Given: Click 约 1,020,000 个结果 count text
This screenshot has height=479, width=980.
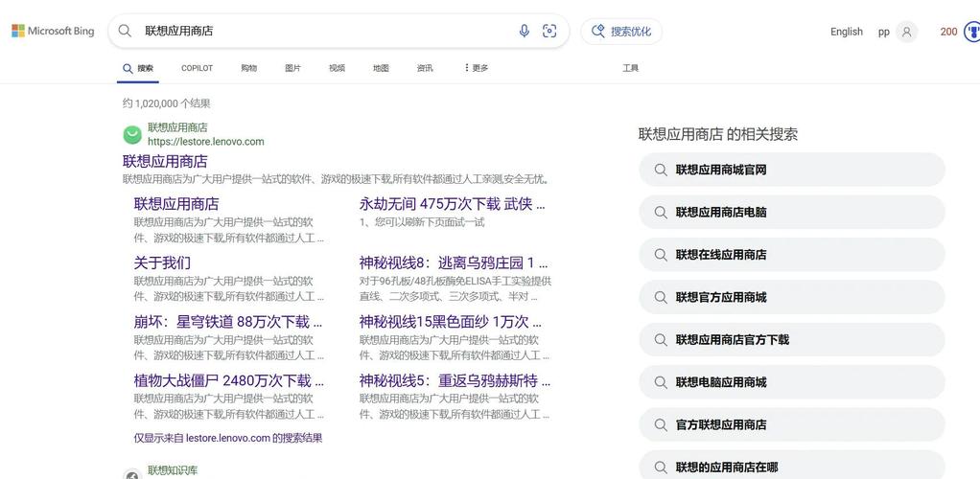Looking at the screenshot, I should tap(166, 103).
